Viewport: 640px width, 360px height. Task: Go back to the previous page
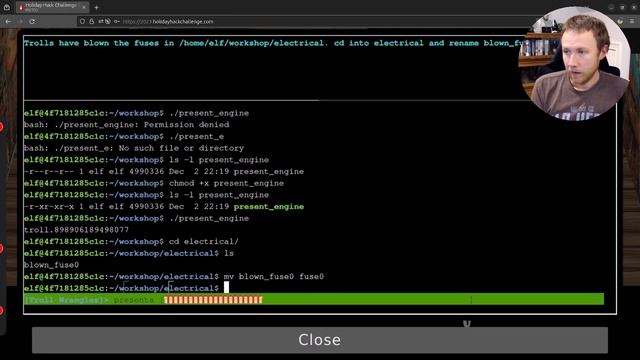point(9,21)
